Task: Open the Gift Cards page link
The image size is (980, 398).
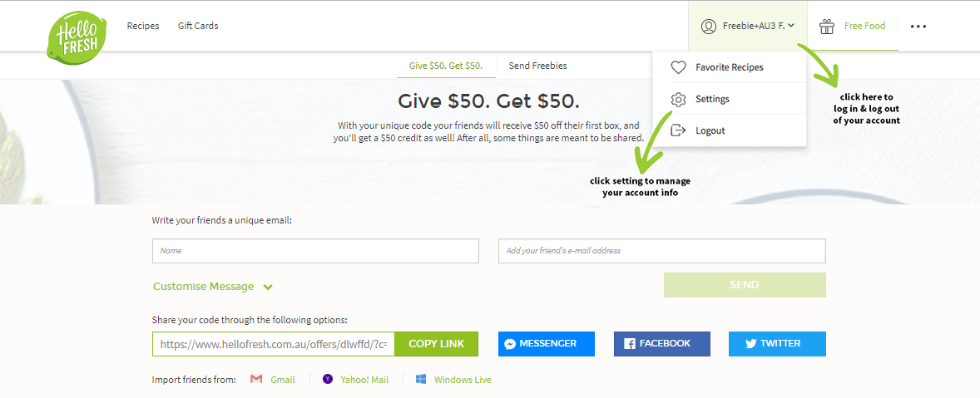Action: click(198, 27)
